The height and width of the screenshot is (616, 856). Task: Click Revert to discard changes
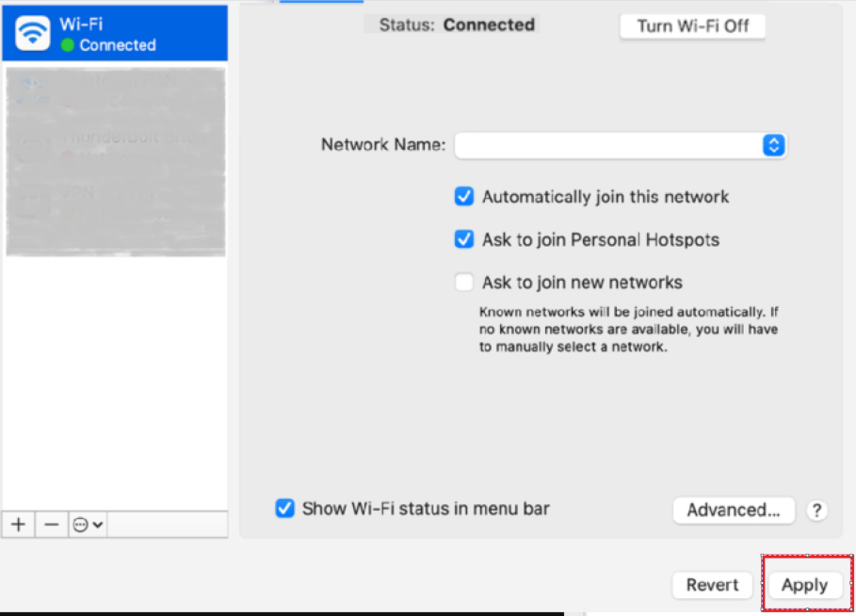(712, 585)
